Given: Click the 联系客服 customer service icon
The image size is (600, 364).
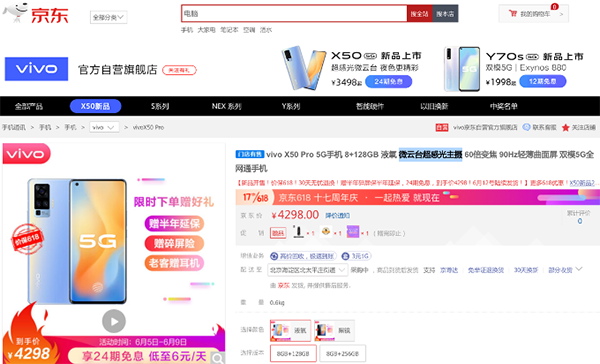Looking at the screenshot, I should coord(527,127).
